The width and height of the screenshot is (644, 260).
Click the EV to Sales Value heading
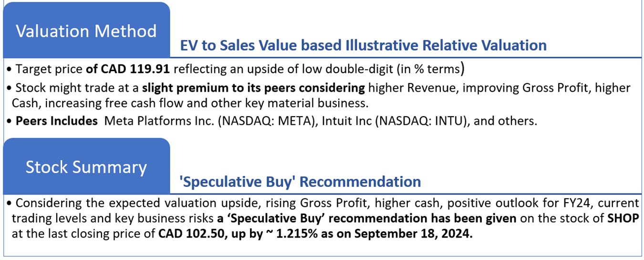(363, 45)
